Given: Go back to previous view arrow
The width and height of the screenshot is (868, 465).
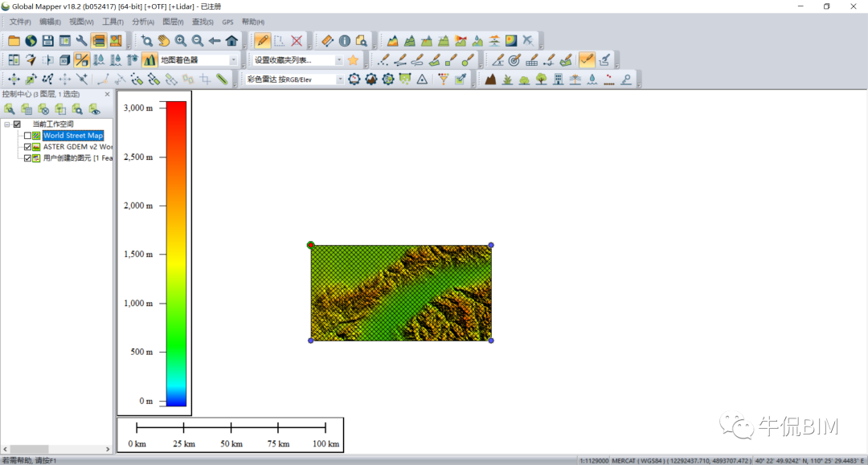Looking at the screenshot, I should click(215, 41).
